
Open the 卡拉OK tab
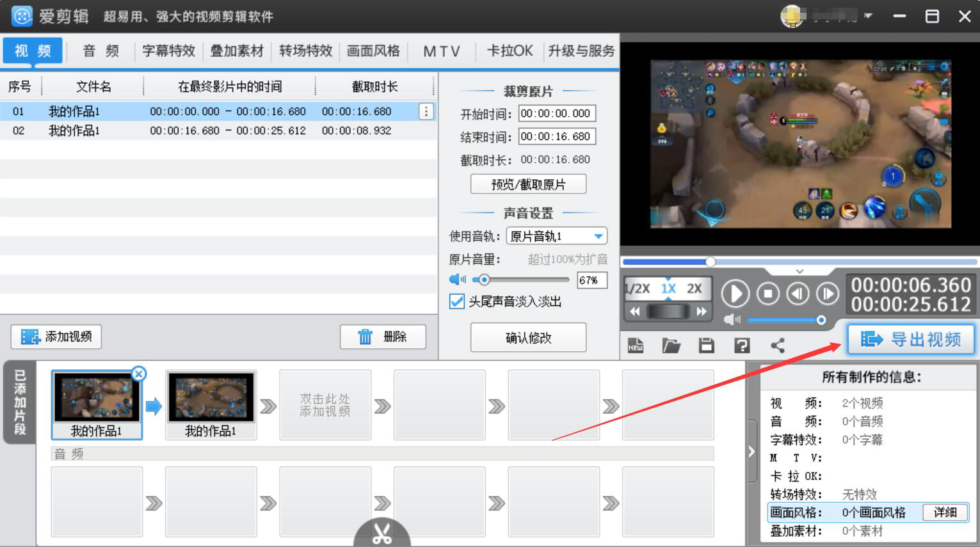click(x=510, y=51)
